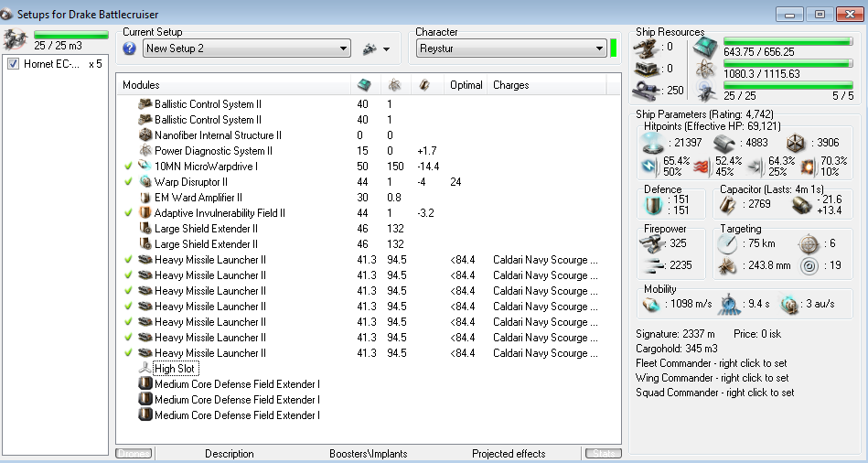868x463 pixels.
Task: Click the CPU usage bar 643.75 / 656.25
Action: click(788, 41)
